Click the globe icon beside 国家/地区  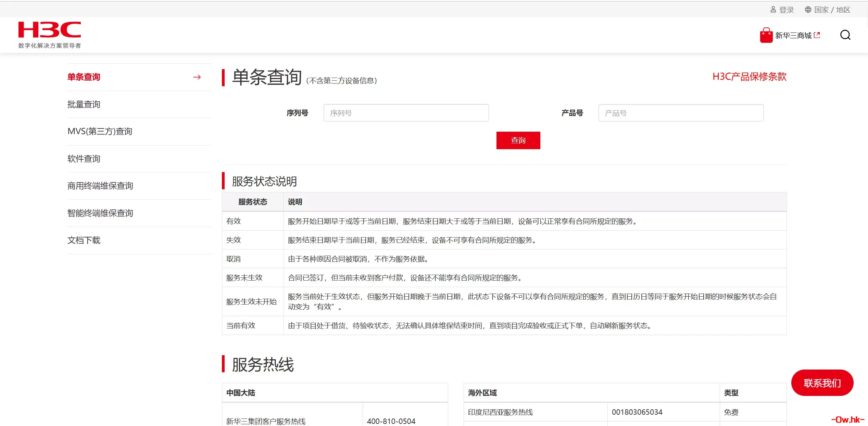point(808,9)
